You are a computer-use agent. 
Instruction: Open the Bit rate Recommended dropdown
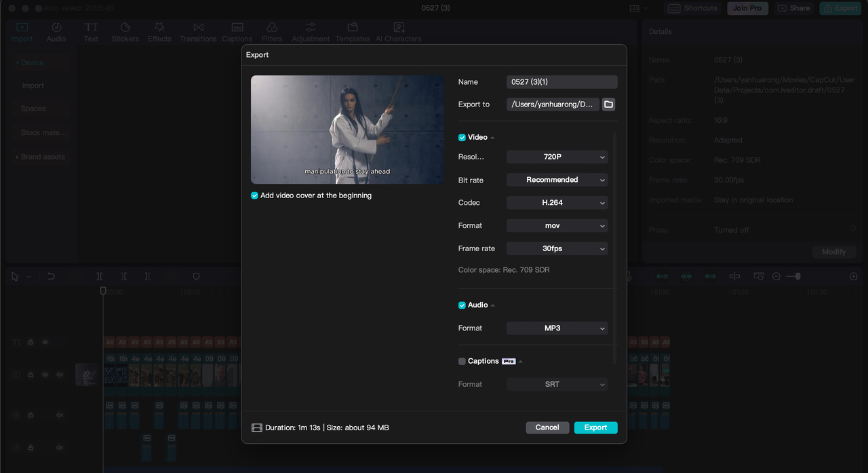pyautogui.click(x=557, y=180)
